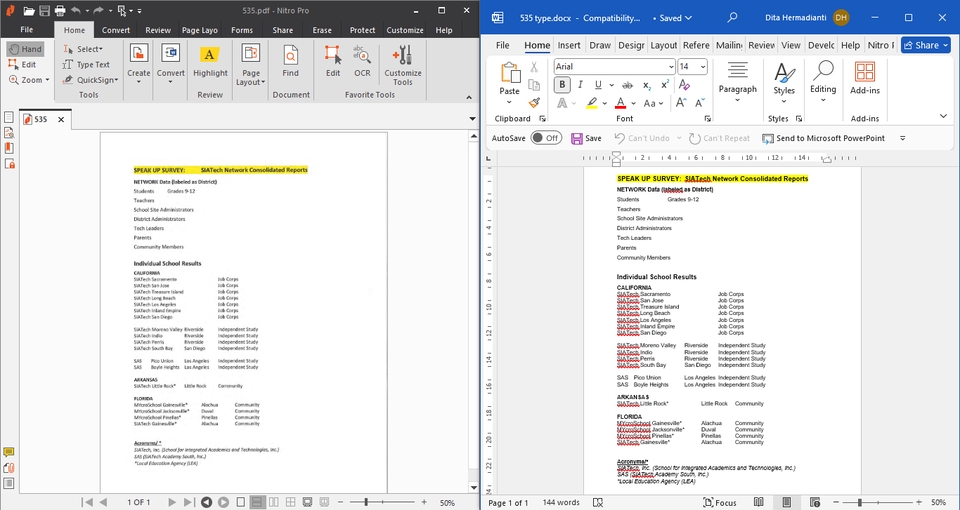Viewport: 960px width, 510px height.
Task: Click Send to Microsoft PowerPoint
Action: tap(823, 138)
